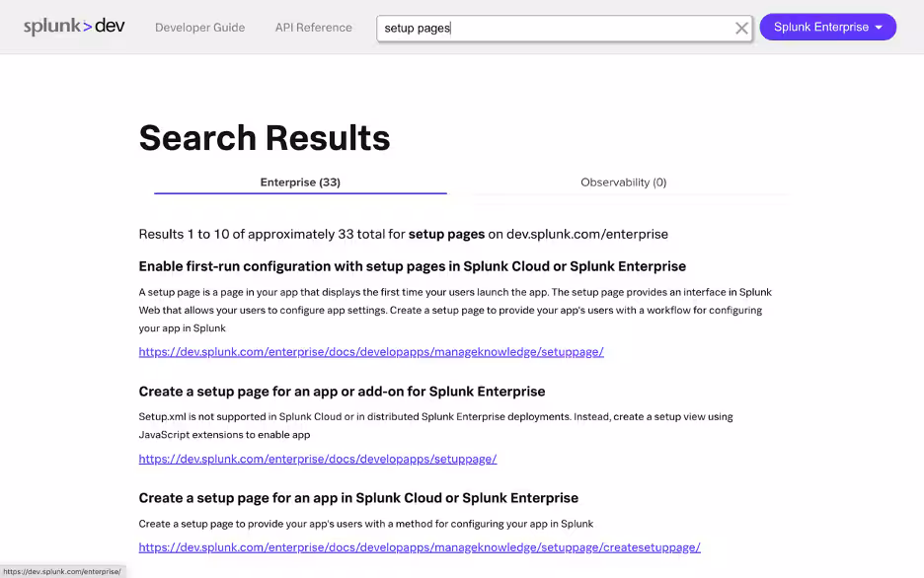This screenshot has width=924, height=578.
Task: Click the caret arrow on Splunk Enterprise button
Action: tap(879, 28)
